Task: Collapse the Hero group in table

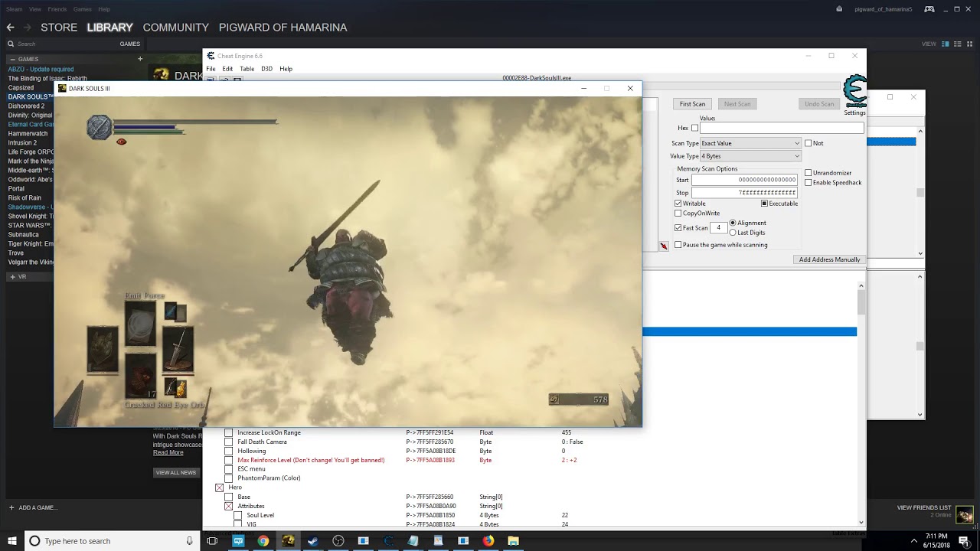Action: [x=219, y=487]
